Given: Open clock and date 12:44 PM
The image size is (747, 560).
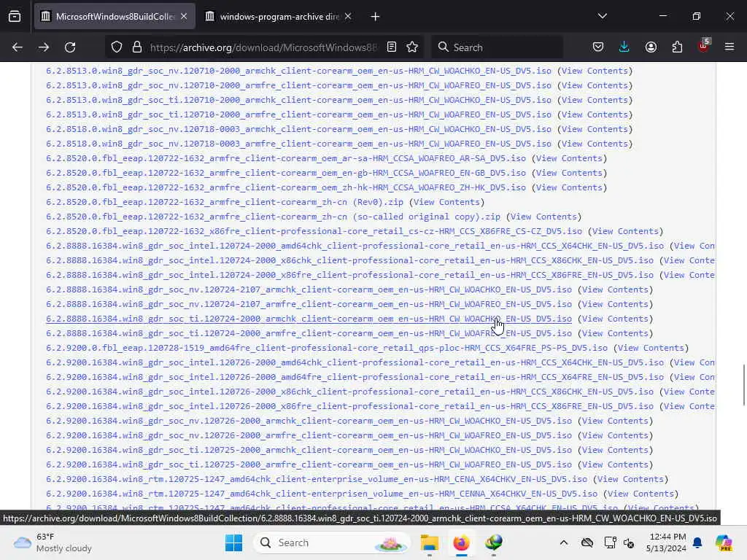Looking at the screenshot, I should tap(666, 542).
